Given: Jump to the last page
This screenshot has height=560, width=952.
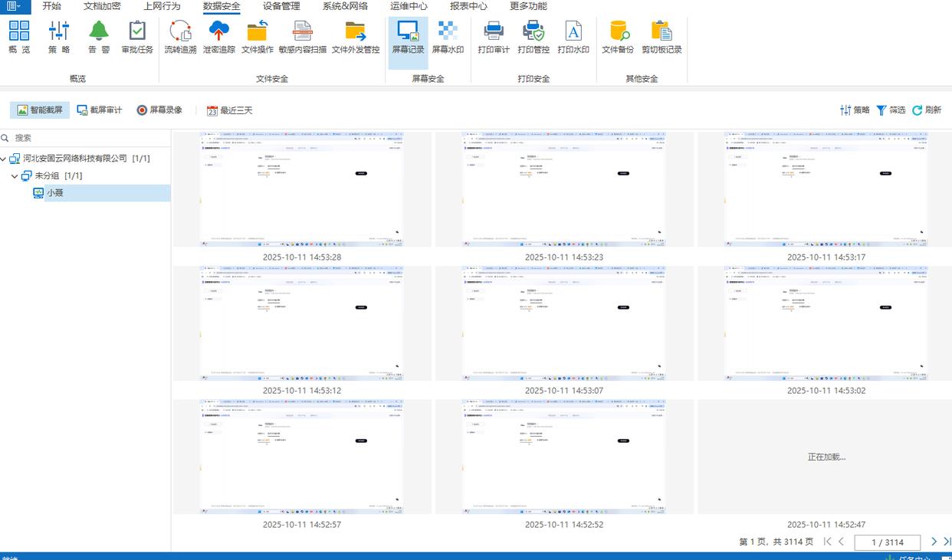Looking at the screenshot, I should click(947, 542).
